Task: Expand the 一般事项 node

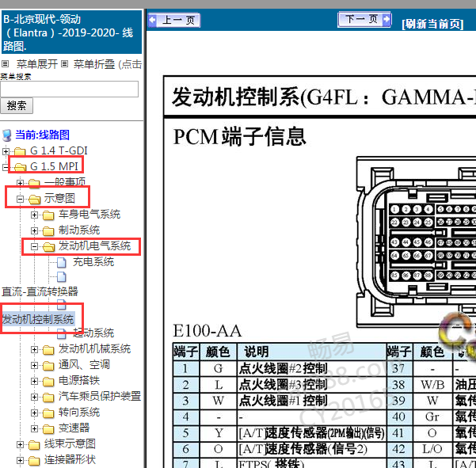Action: [20, 183]
